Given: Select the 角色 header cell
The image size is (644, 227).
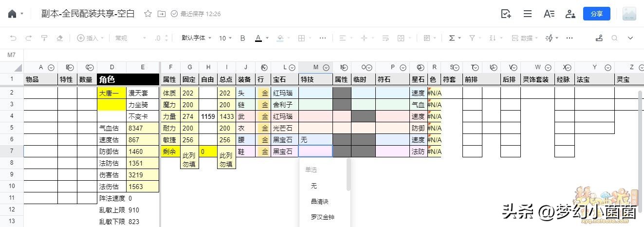Looking at the screenshot, I should pyautogui.click(x=128, y=79).
